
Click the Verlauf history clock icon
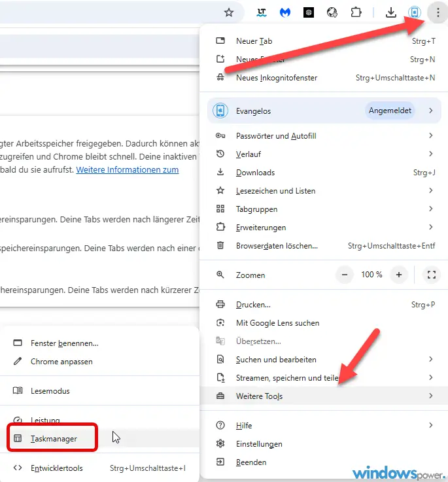coord(220,154)
